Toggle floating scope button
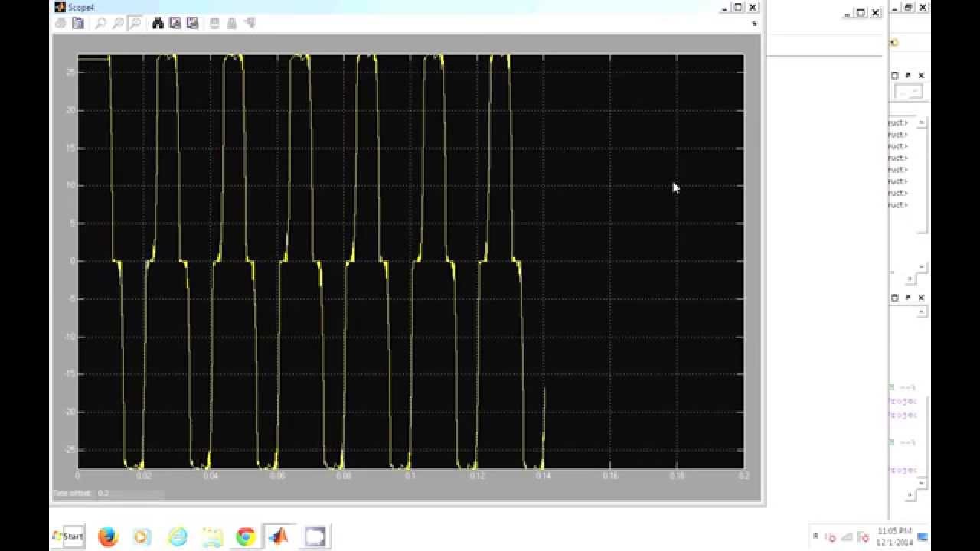 [215, 24]
